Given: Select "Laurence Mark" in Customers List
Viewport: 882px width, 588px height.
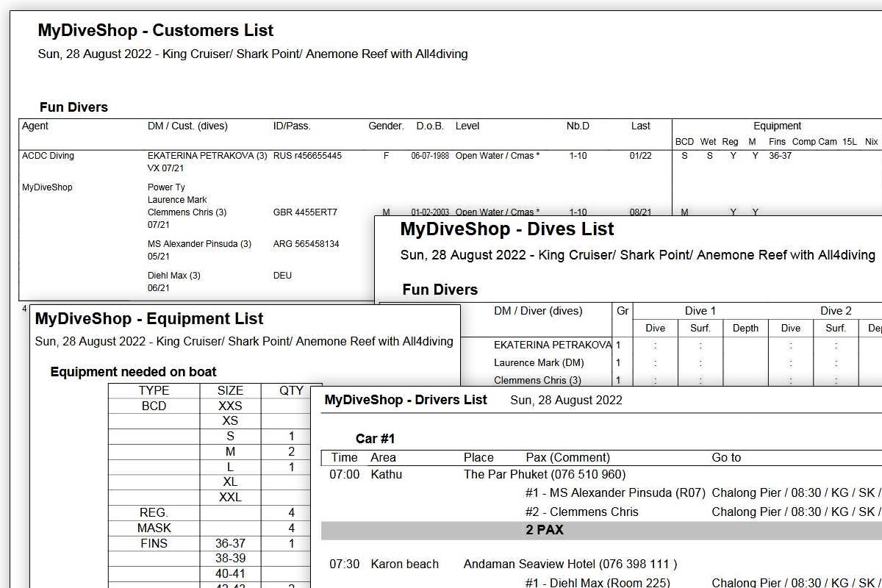Looking at the screenshot, I should (x=177, y=200).
